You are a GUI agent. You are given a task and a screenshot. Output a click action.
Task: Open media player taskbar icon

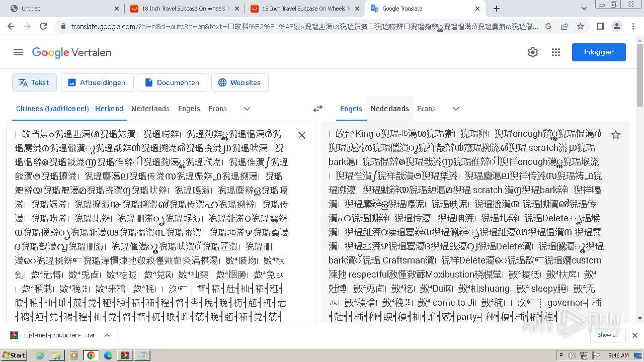[x=74, y=355]
